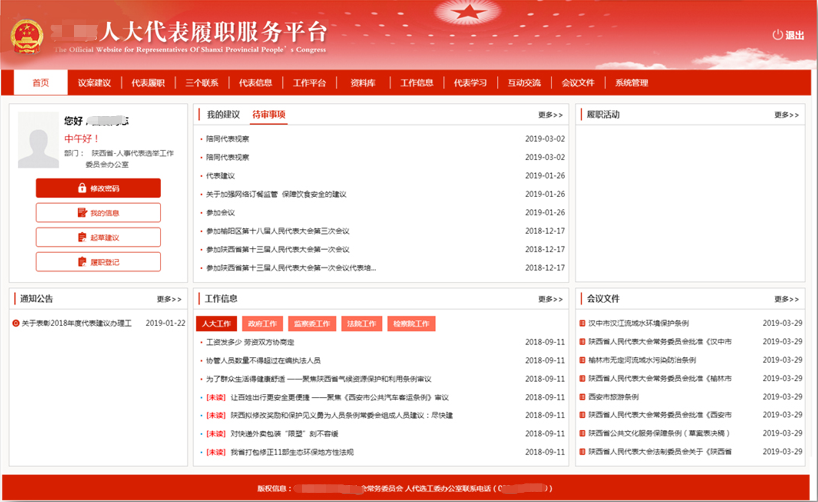
Task: Click the 我的信息 button
Action: coord(98,212)
